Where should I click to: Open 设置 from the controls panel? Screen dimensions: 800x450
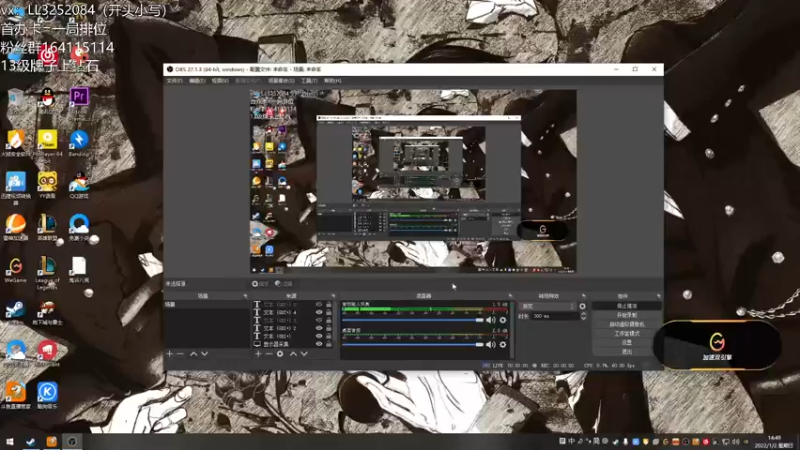(x=627, y=343)
